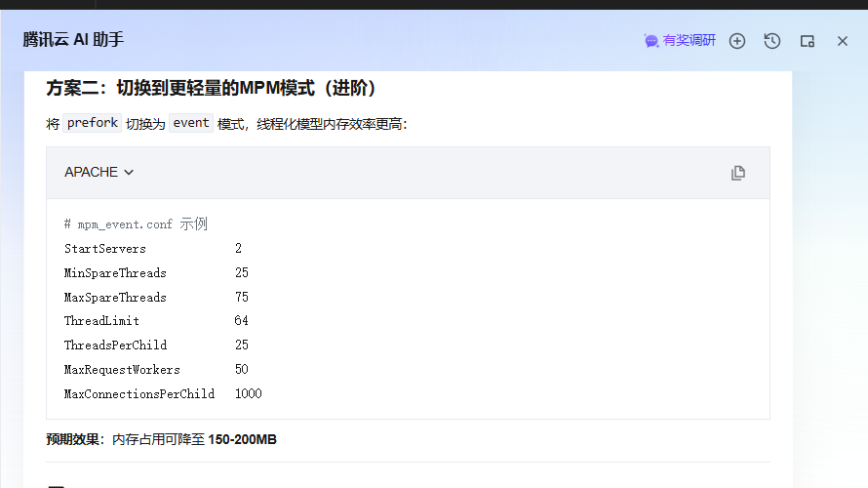
Task: Click the MinSpareThreads directive name
Action: pyautogui.click(x=115, y=273)
